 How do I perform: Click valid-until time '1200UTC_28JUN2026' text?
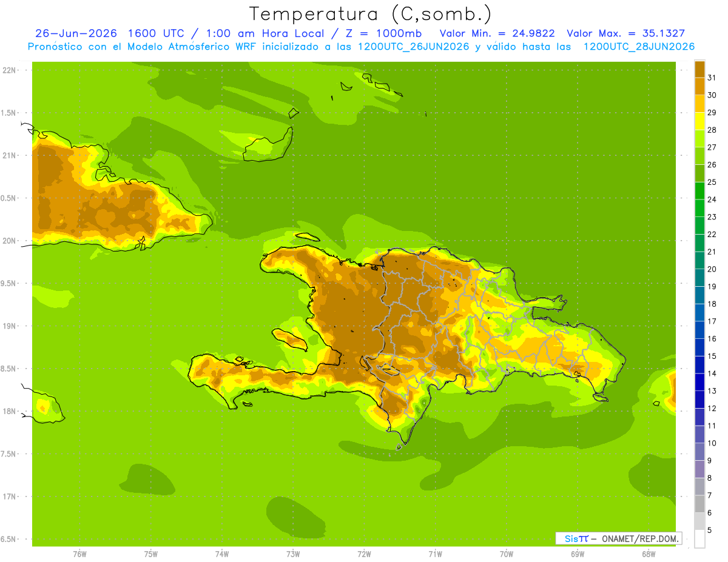coord(639,47)
